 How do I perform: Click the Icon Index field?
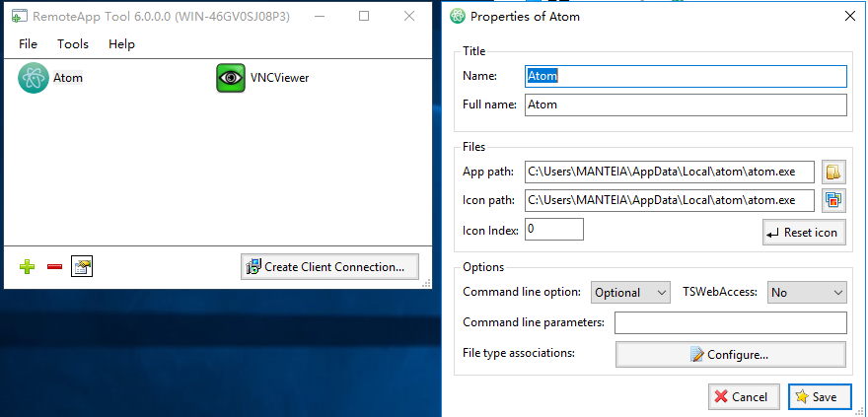[x=554, y=229]
